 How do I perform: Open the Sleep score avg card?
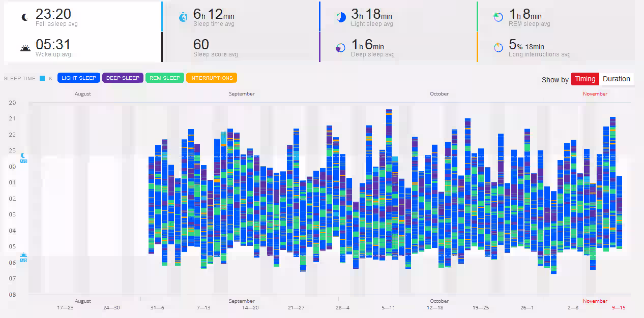tap(241, 47)
